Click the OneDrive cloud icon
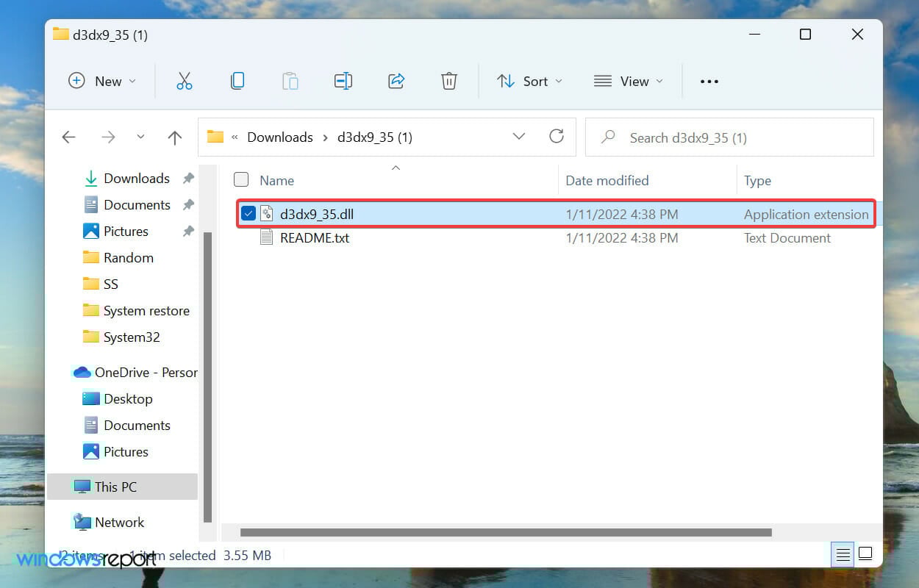 82,373
